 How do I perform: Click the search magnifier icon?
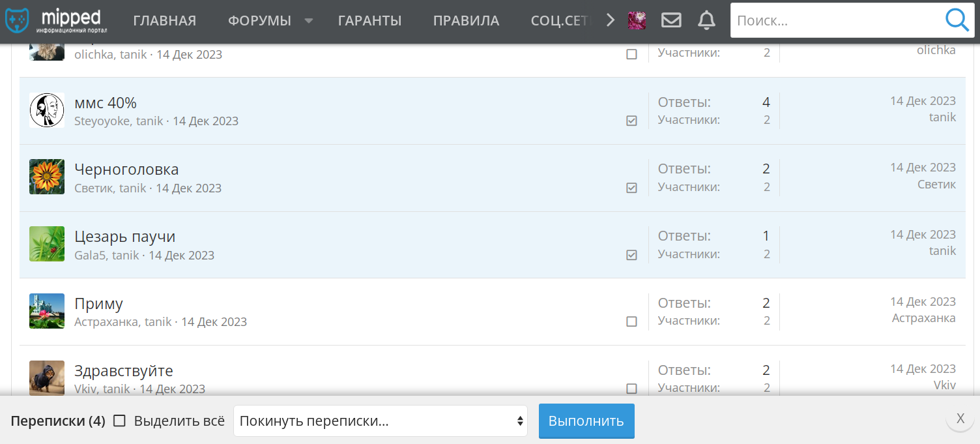[x=957, y=21]
